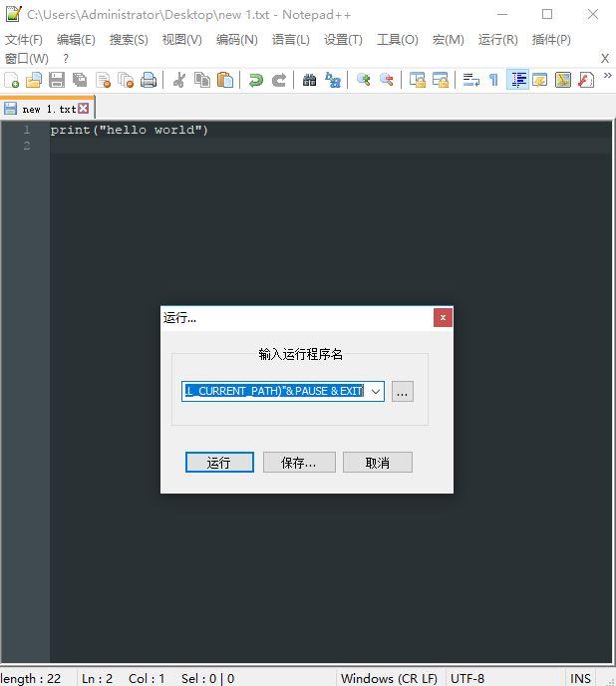Paste with the clipboard toolbar icon
The height and width of the screenshot is (686, 616).
[225, 80]
